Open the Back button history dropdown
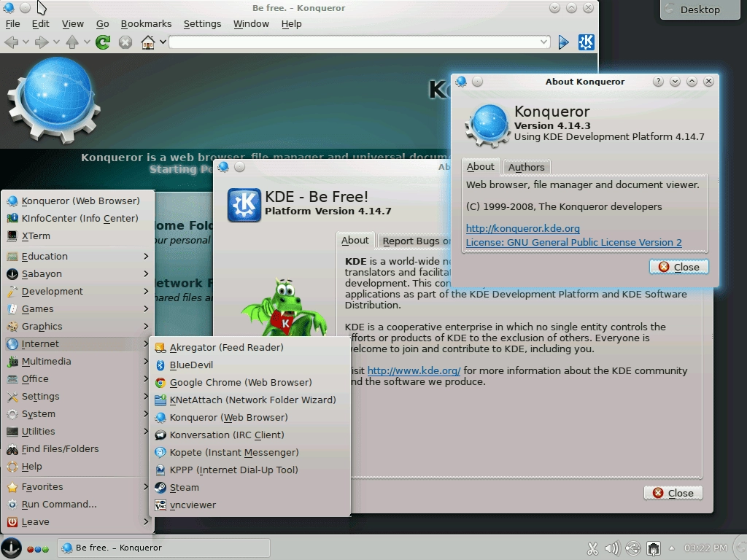This screenshot has width=747, height=560. coord(26,42)
